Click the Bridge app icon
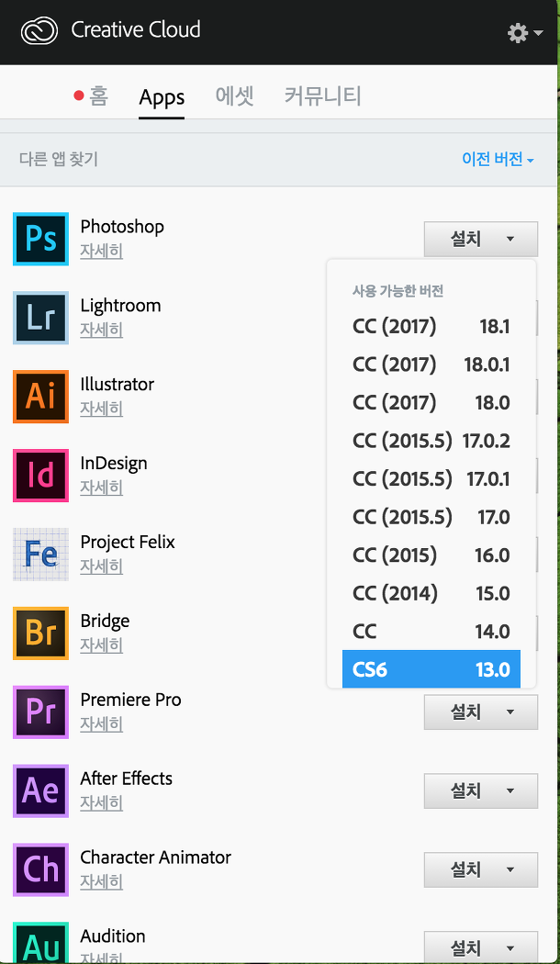 40,633
